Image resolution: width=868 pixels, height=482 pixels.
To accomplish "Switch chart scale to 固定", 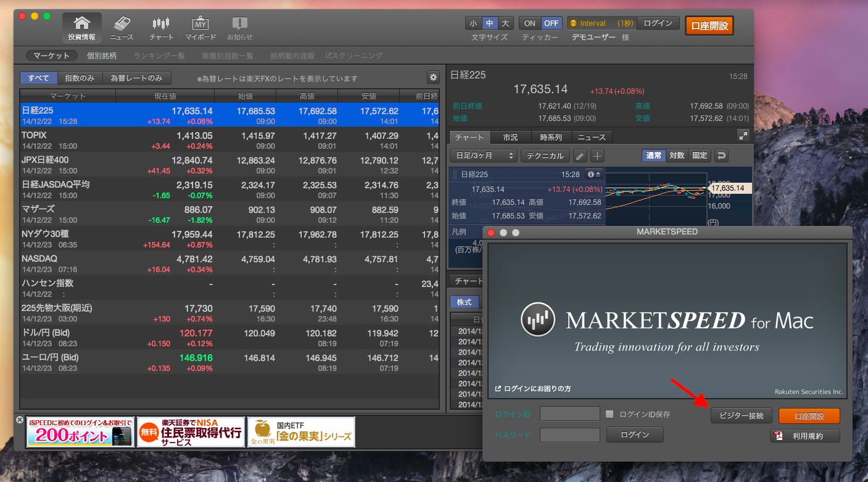I will coord(700,156).
